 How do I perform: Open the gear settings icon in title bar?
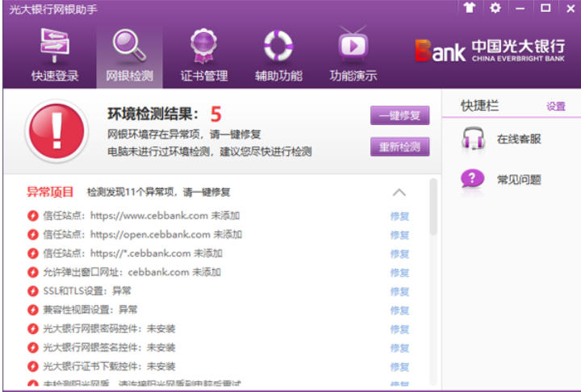(495, 7)
